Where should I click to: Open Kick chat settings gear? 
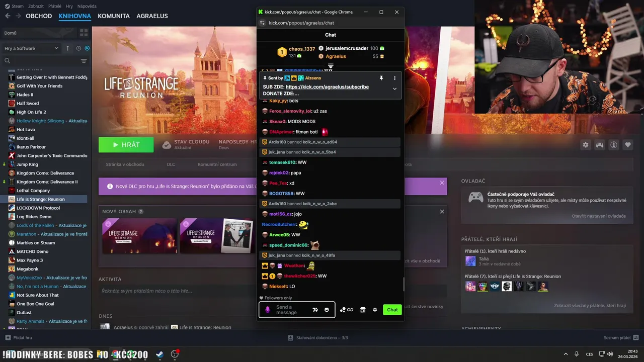pos(375,310)
